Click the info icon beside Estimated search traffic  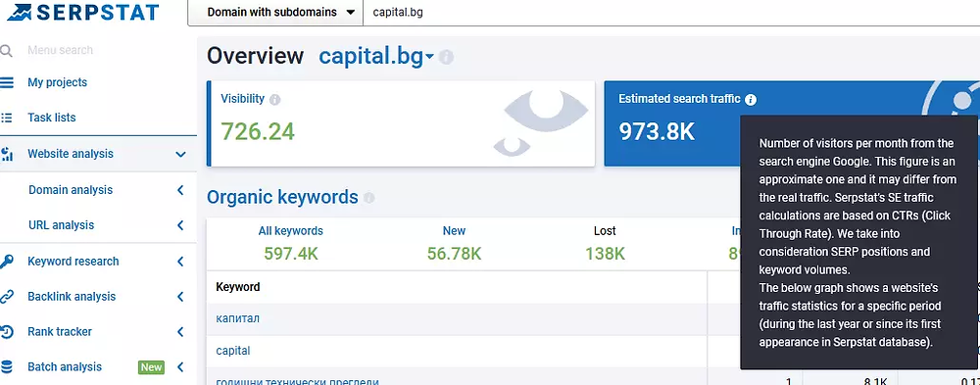(x=751, y=99)
